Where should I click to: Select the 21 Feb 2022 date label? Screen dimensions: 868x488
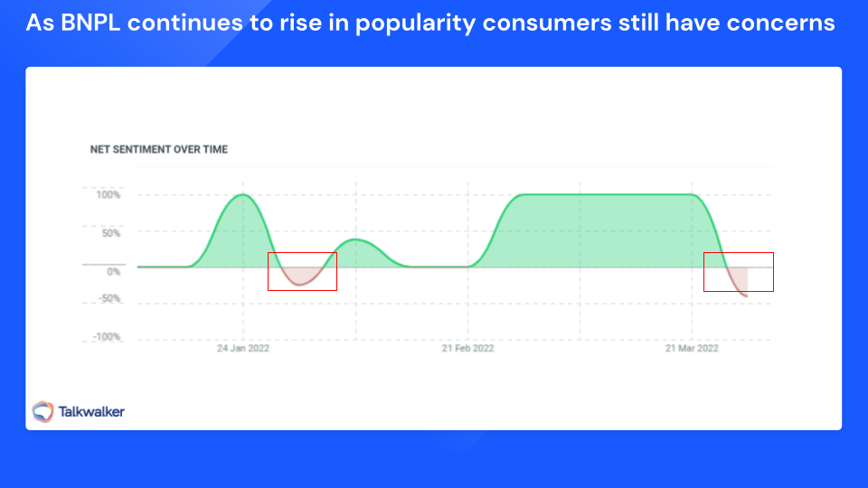click(467, 348)
